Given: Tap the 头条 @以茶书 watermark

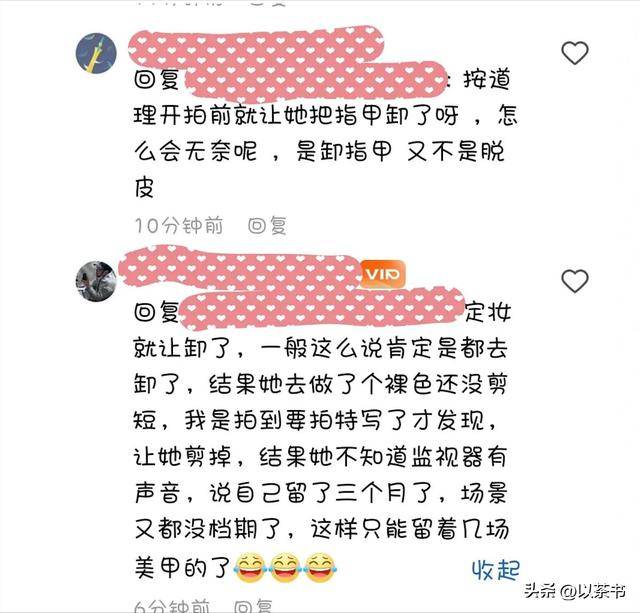Looking at the screenshot, I should pos(576,591).
